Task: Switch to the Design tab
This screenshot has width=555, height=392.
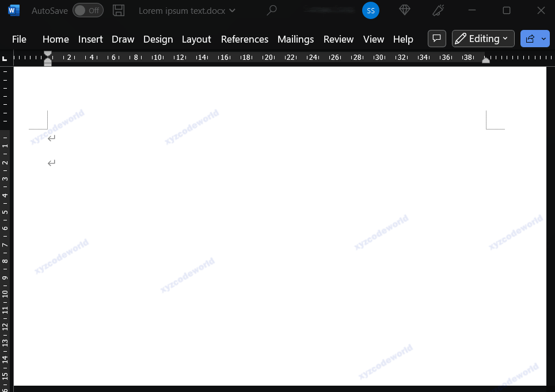Action: (158, 39)
